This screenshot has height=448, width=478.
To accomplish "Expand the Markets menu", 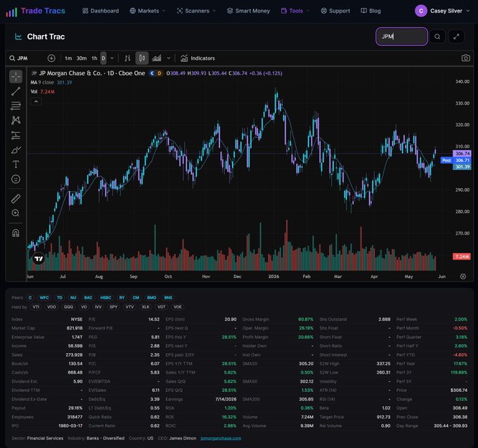I will [148, 11].
